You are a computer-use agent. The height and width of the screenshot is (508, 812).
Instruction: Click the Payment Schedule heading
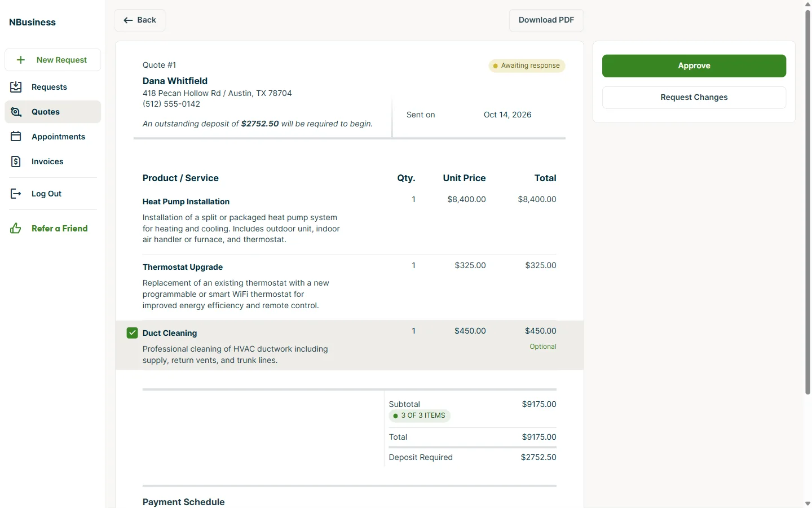tap(183, 502)
